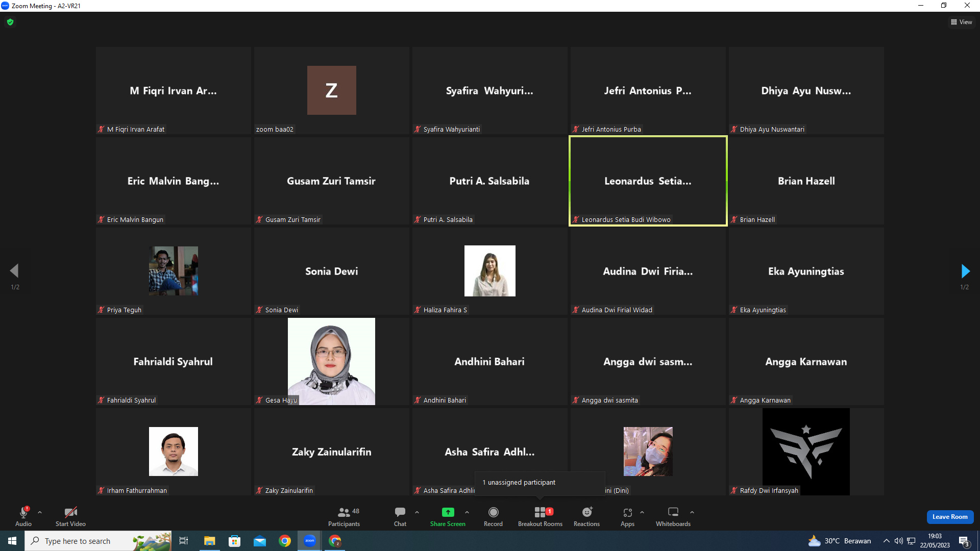This screenshot has height=551, width=980.
Task: Expand the Apps options chevron
Action: point(642,512)
